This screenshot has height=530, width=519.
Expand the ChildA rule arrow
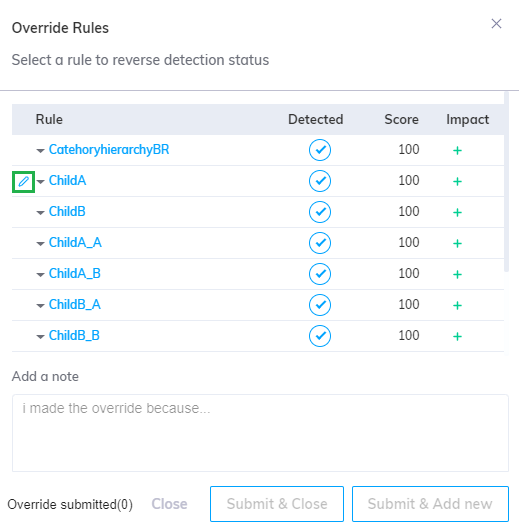coord(41,182)
